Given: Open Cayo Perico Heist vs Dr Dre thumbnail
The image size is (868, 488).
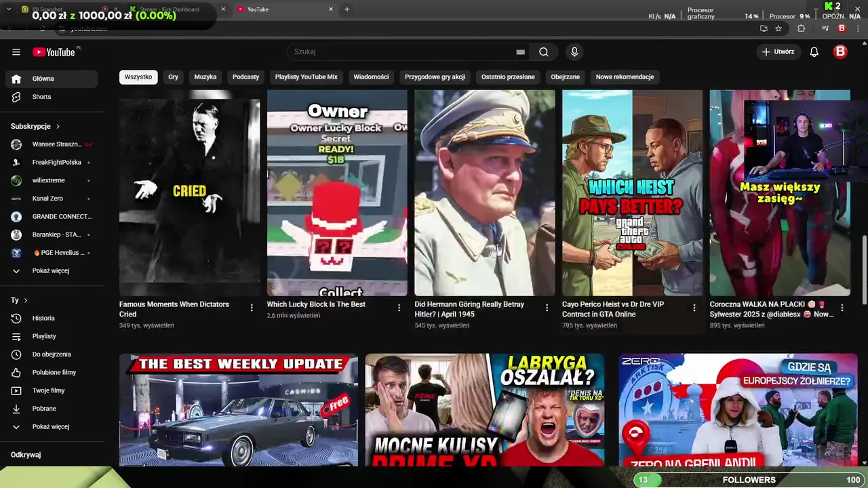Looking at the screenshot, I should click(632, 193).
